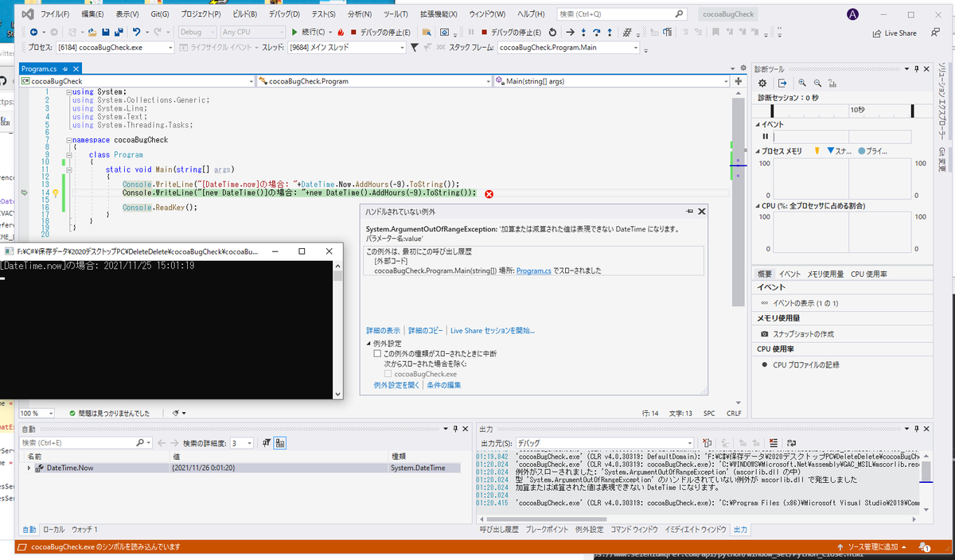The width and height of the screenshot is (955, 560).
Task: Click ソース管理に追加 in status bar
Action: [x=873, y=547]
